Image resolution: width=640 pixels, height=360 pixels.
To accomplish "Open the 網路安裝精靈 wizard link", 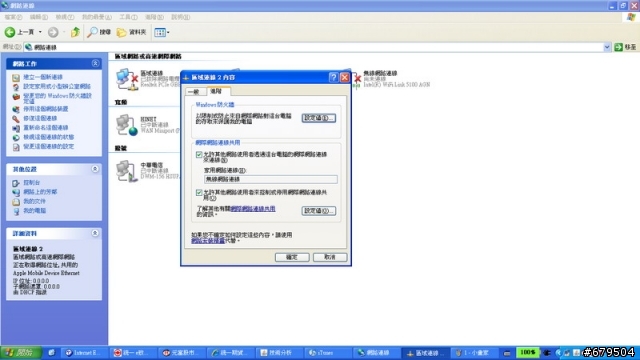I will 208,241.
